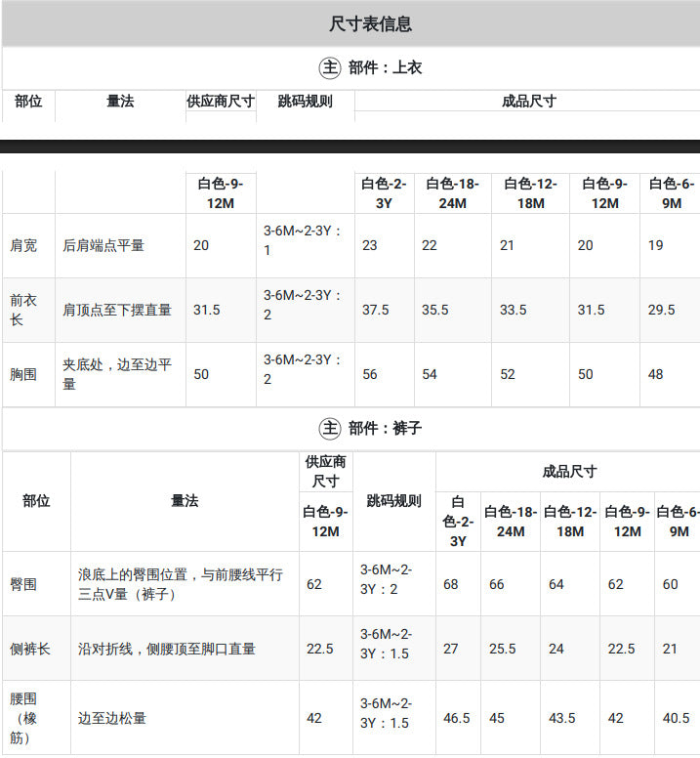
Task: Click the 边至边松量 measurement method cell
Action: click(112, 718)
